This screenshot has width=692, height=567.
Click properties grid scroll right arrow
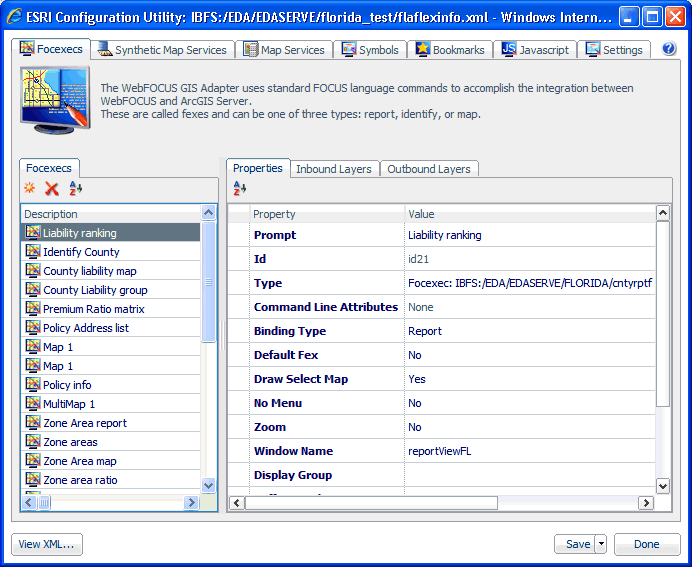(646, 502)
